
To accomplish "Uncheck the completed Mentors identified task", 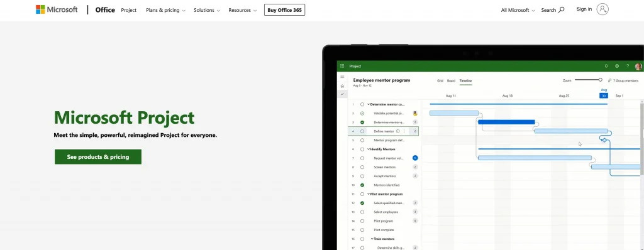I will click(362, 185).
